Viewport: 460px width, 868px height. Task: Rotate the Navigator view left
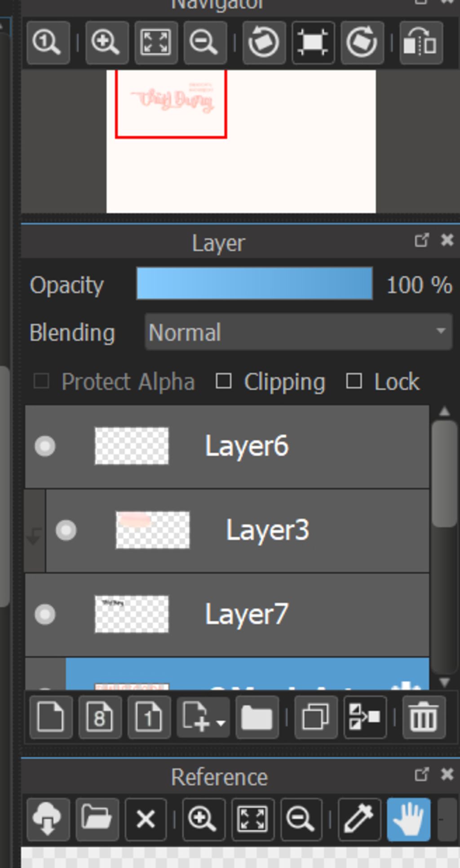pos(264,43)
